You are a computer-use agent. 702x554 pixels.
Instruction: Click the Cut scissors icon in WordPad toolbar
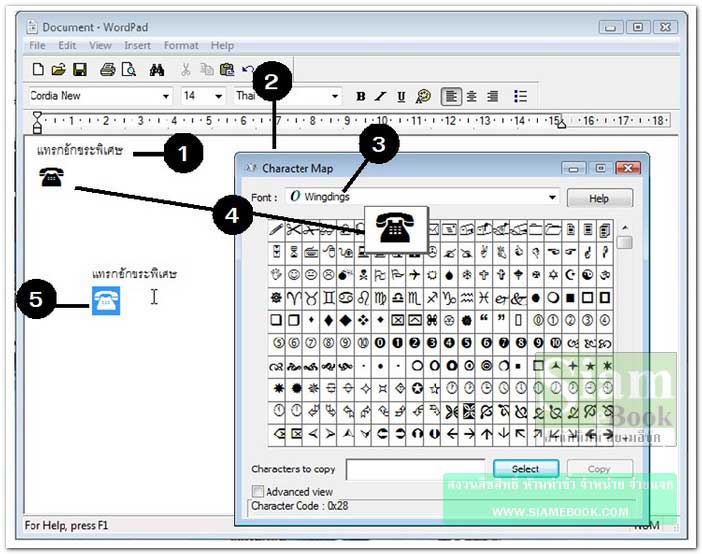pos(185,69)
